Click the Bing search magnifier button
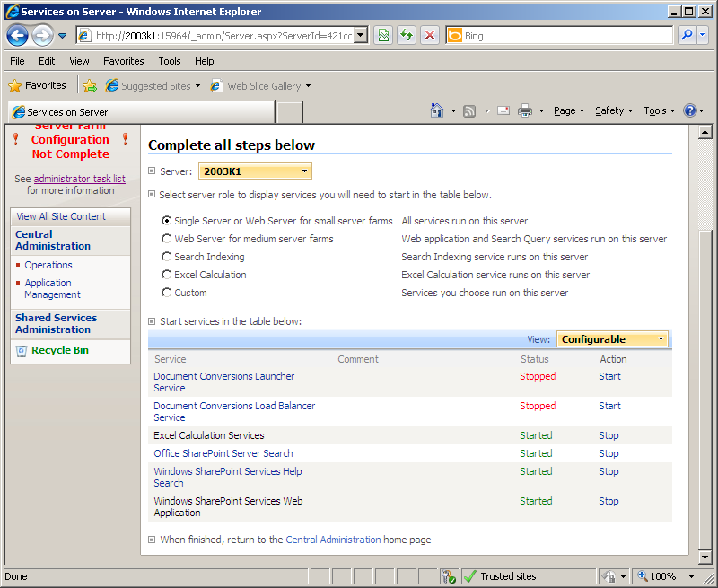The height and width of the screenshot is (588, 718). coord(687,35)
